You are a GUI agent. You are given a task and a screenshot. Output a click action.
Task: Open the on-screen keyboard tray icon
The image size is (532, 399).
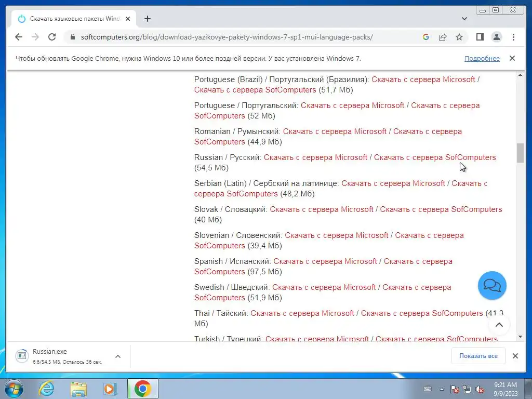(428, 389)
